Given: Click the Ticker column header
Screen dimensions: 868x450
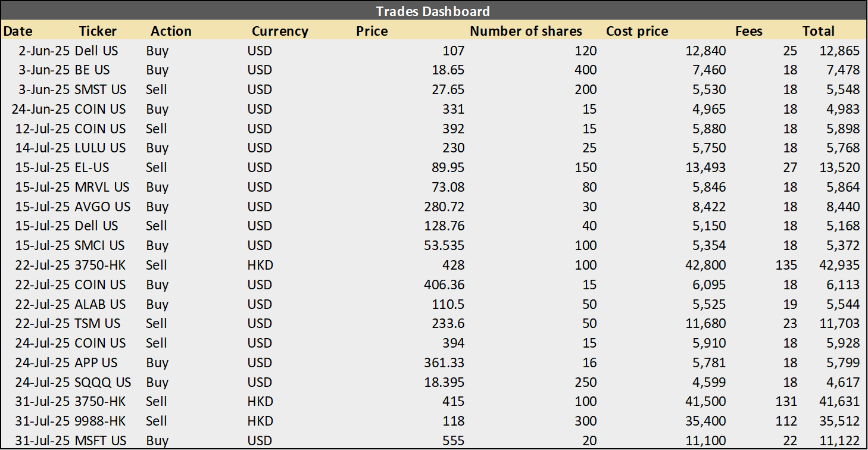Looking at the screenshot, I should [x=98, y=31].
